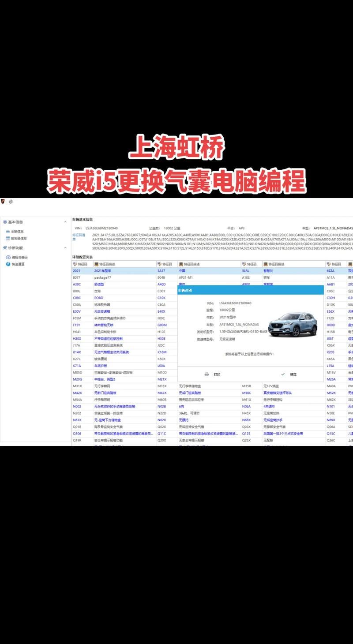Select the 舒适型 description cell

point(124,284)
